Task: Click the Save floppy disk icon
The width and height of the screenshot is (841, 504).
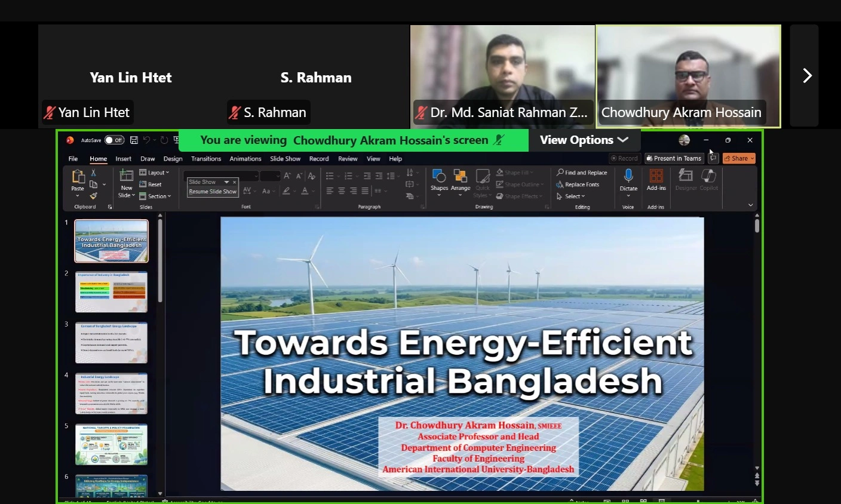Action: [x=134, y=140]
